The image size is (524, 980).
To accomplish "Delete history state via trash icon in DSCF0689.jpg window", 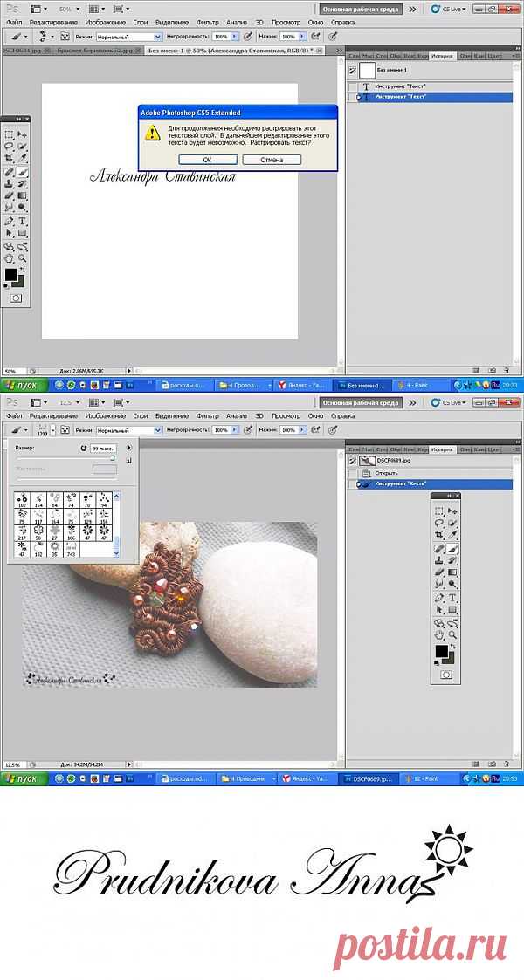I will click(x=505, y=763).
